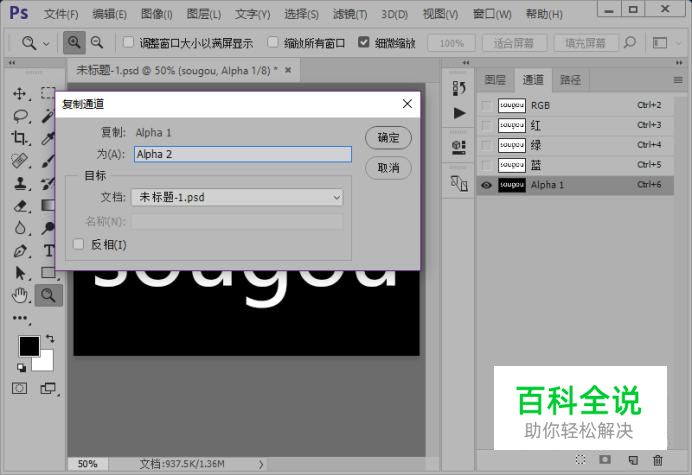Screen dimensions: 692x475
Task: Close the duplicate channel dialog
Action: [x=407, y=104]
